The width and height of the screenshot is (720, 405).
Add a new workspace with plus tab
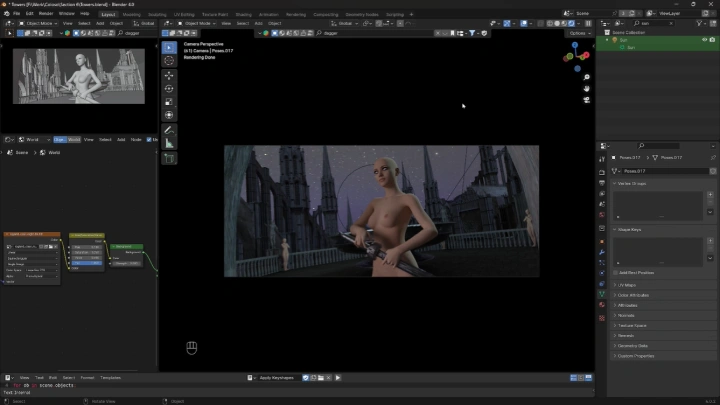[x=411, y=14]
